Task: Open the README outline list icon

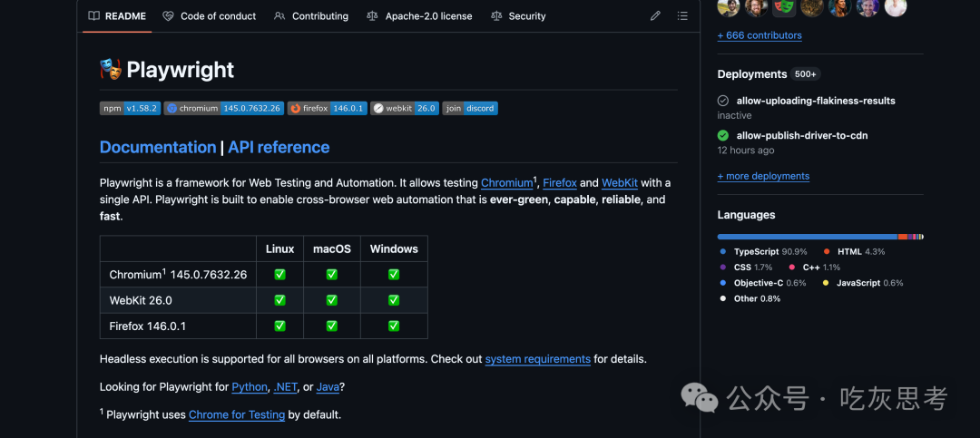Action: tap(682, 16)
